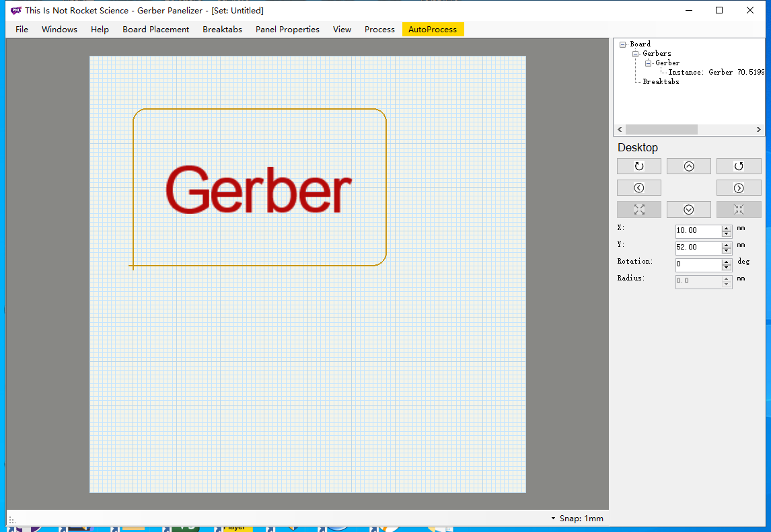This screenshot has height=532, width=771.
Task: Open the Panel Properties menu
Action: [x=287, y=29]
